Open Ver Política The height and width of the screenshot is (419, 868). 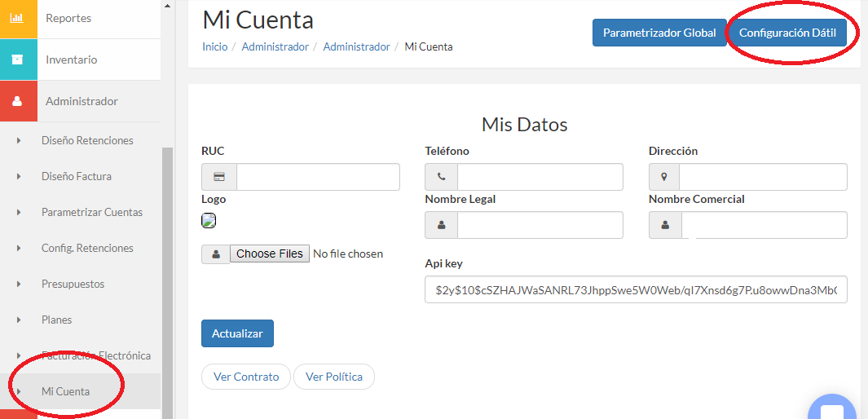[x=334, y=377]
